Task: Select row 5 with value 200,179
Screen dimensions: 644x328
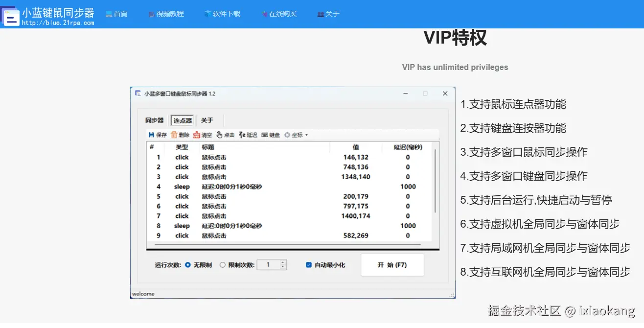Action: click(290, 196)
